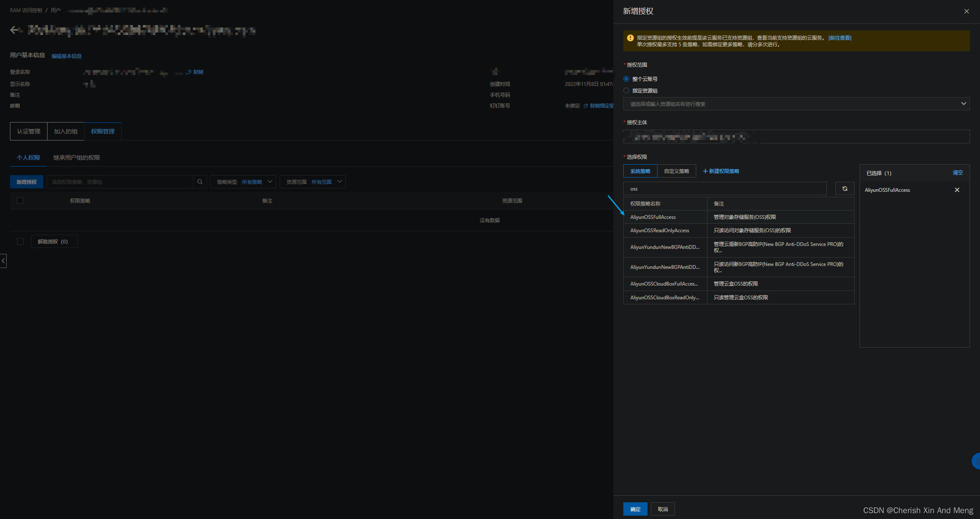980x519 pixels.
Task: Click plus icon 新建权限策略
Action: (705, 171)
